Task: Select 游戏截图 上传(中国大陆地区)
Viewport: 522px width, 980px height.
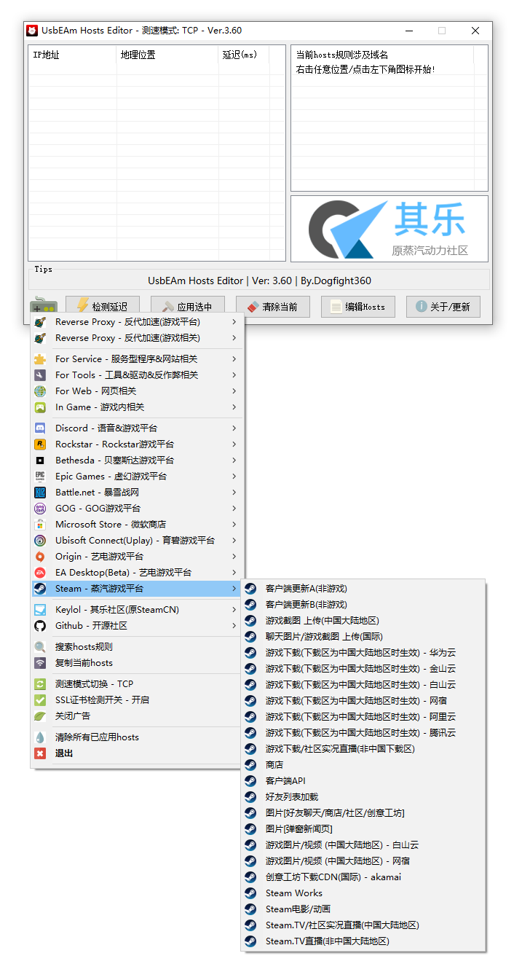Action: coord(363,621)
